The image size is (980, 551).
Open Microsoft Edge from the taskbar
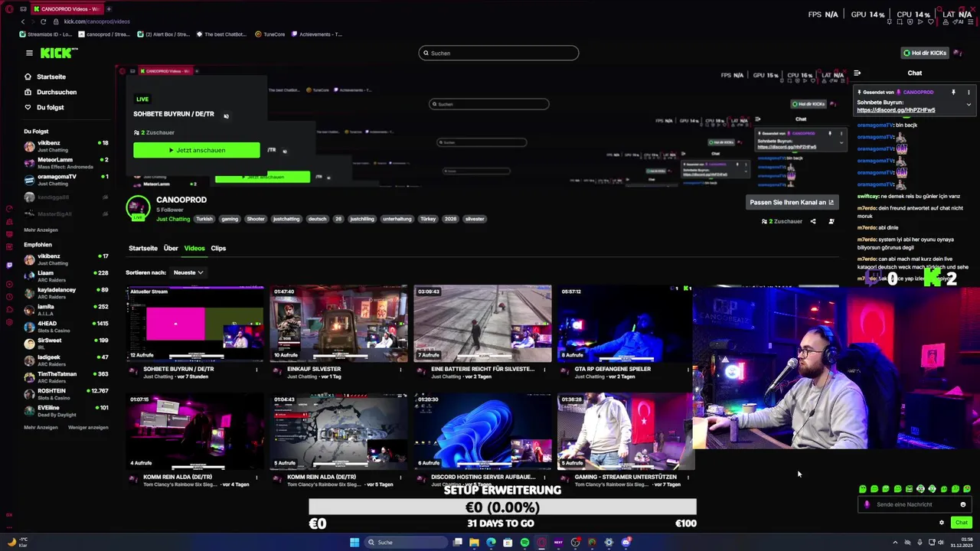pos(491,542)
